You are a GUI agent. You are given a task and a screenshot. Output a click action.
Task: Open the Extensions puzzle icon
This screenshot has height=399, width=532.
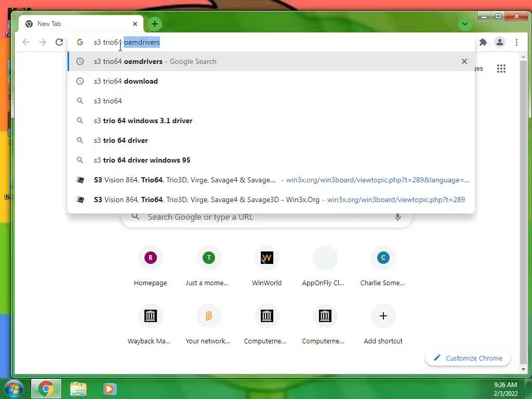[483, 42]
